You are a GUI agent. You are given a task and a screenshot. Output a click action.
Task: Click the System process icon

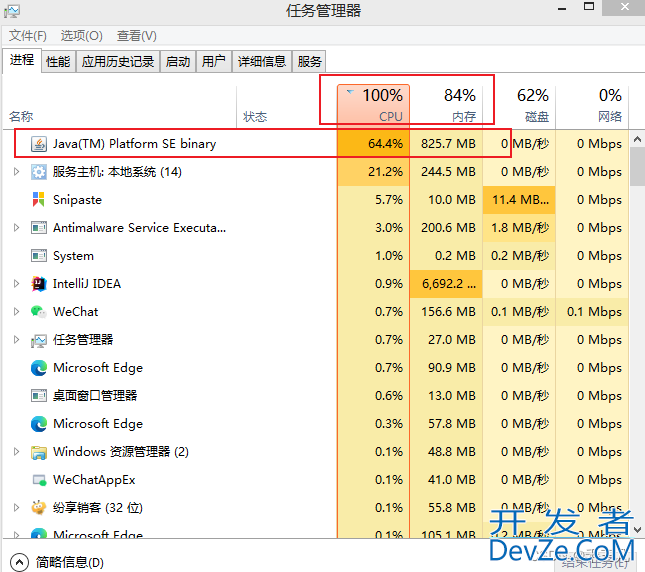click(x=39, y=256)
